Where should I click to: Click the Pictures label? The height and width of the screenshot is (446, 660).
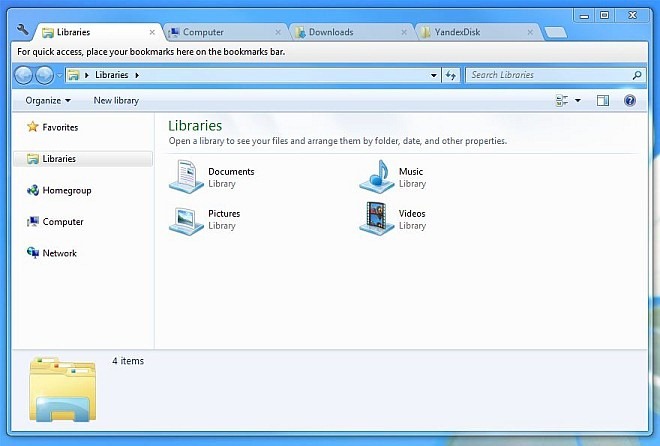pos(224,214)
